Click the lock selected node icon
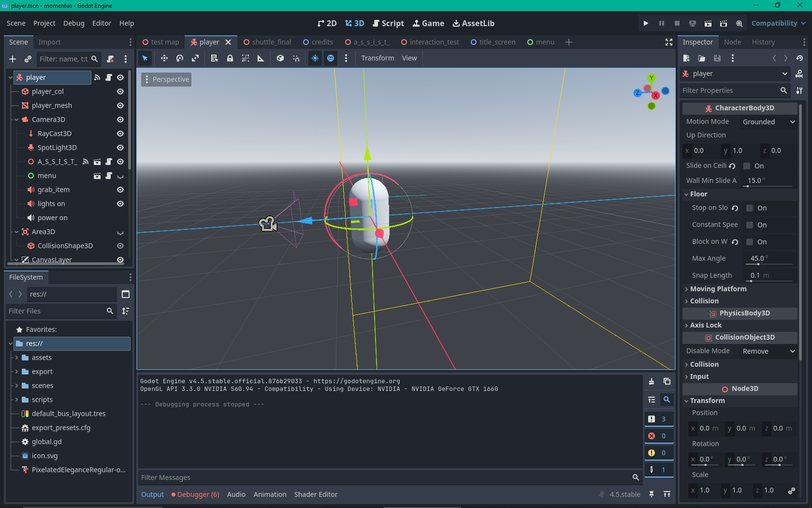Image resolution: width=812 pixels, height=508 pixels. click(x=230, y=58)
